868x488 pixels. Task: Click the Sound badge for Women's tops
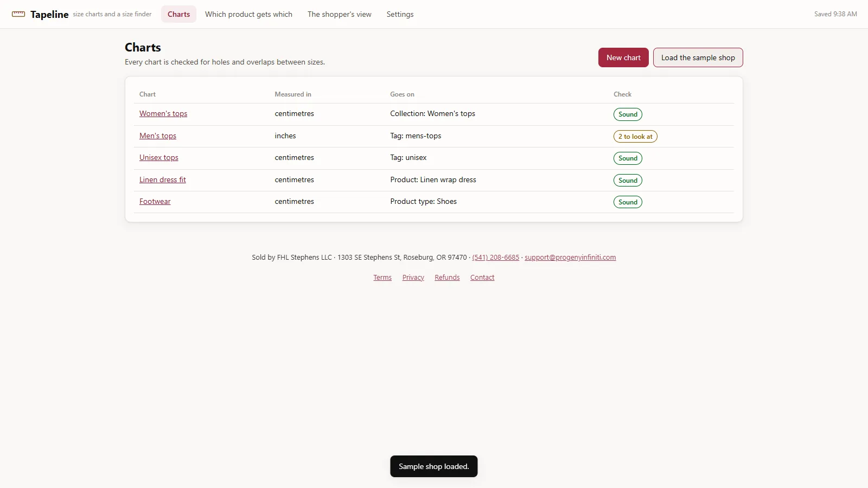coord(628,114)
